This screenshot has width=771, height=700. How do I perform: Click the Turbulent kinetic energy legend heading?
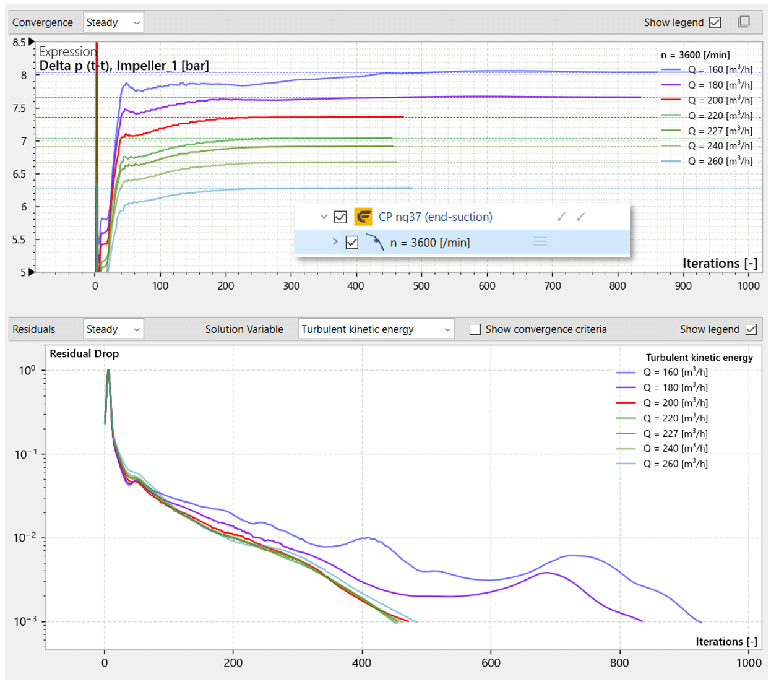tap(699, 357)
